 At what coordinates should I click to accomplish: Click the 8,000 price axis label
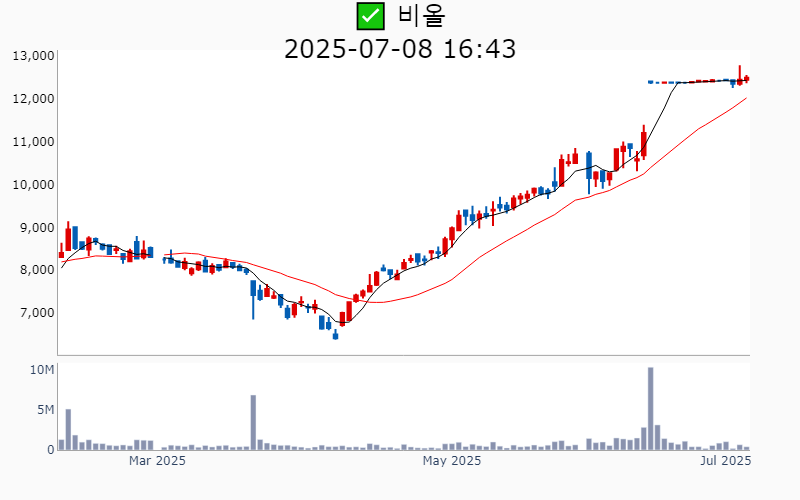(37, 269)
